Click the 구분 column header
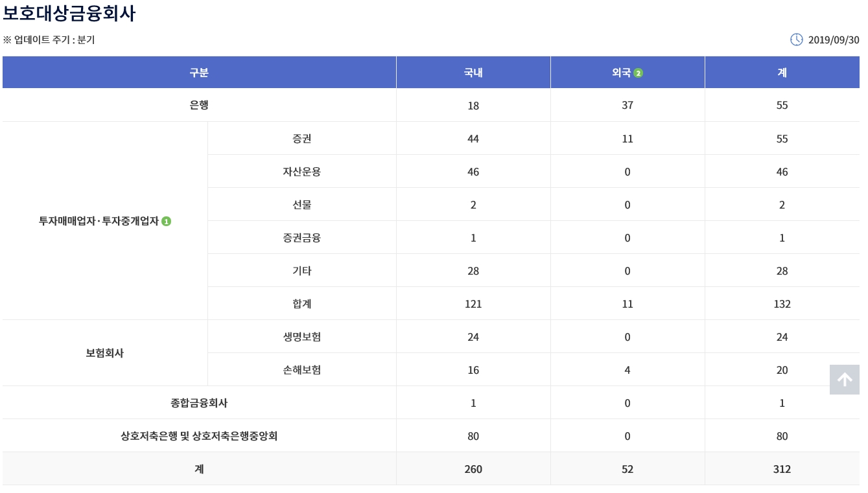 point(199,73)
